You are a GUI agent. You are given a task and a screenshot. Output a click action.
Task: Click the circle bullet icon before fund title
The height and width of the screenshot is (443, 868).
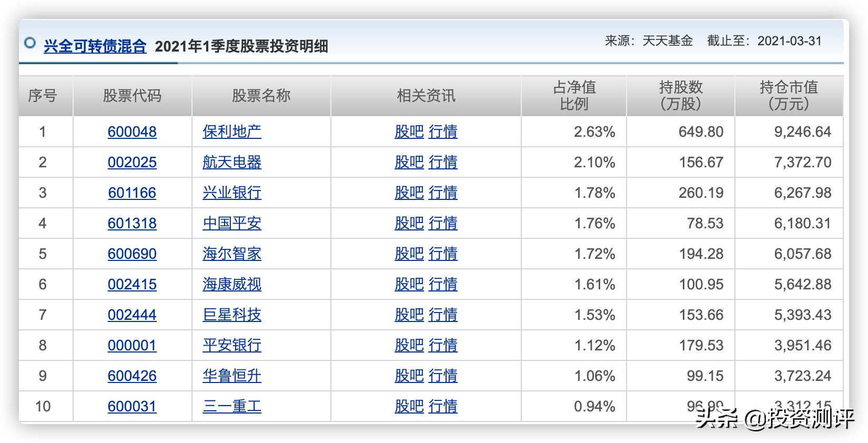point(31,43)
